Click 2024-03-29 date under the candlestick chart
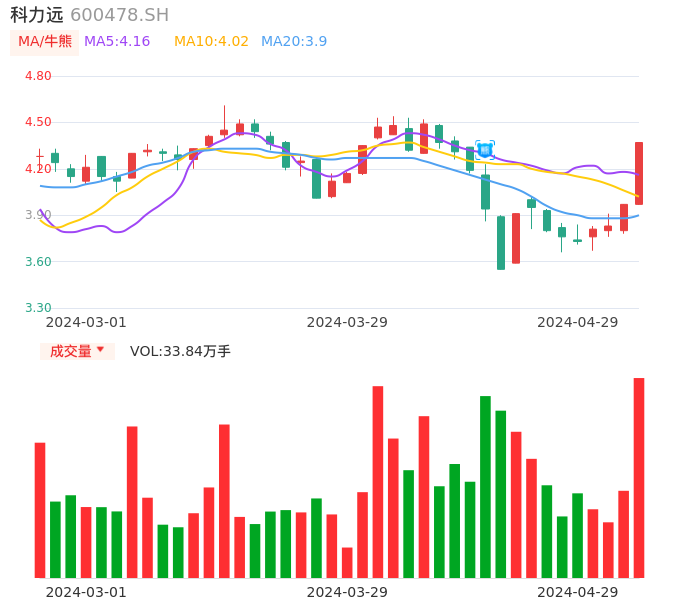Screen dimensions: 686x606 [347, 322]
